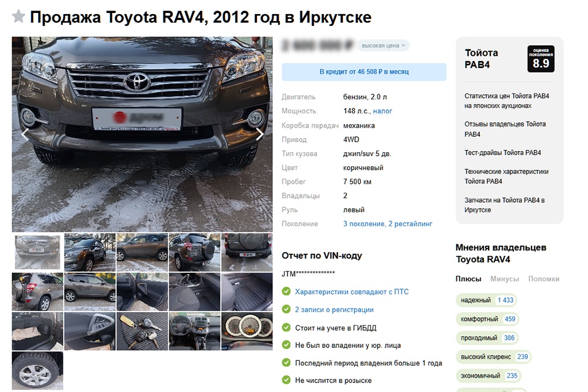Viewport: 588px width, 392px height.
Task: Click the favorite star icon beside title
Action: point(19,16)
